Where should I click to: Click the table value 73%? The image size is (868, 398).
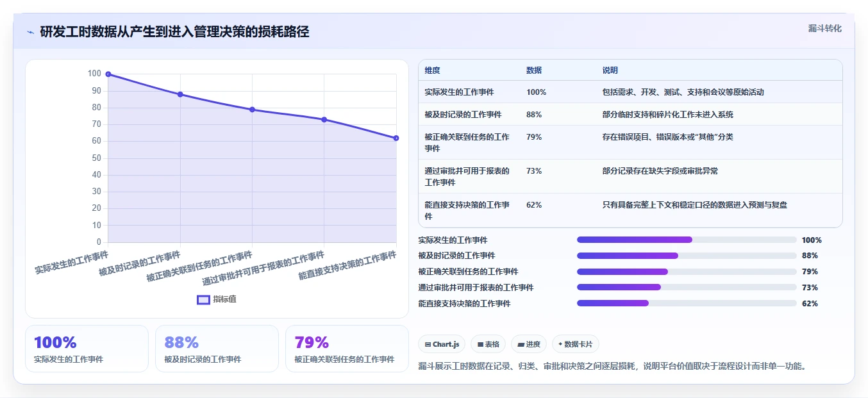534,171
